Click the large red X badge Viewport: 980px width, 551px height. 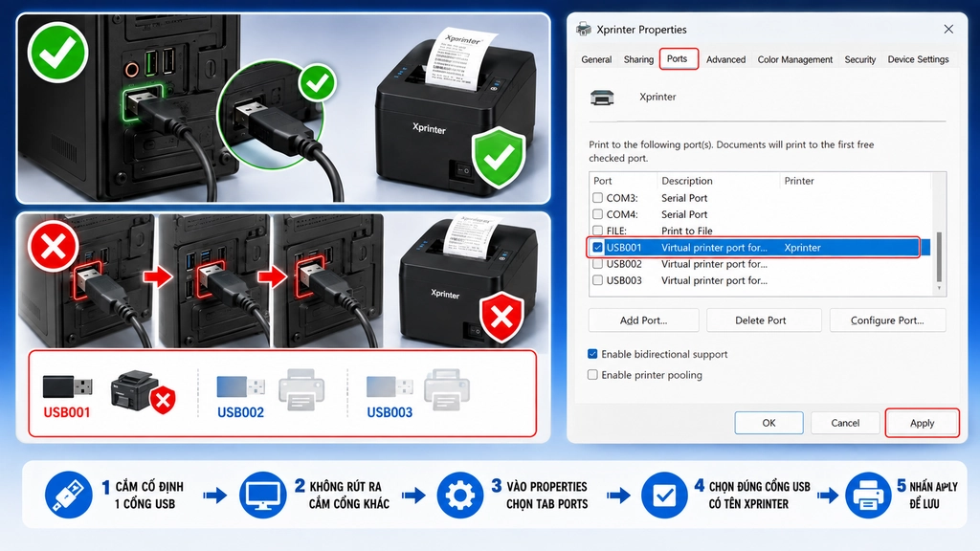(x=53, y=246)
